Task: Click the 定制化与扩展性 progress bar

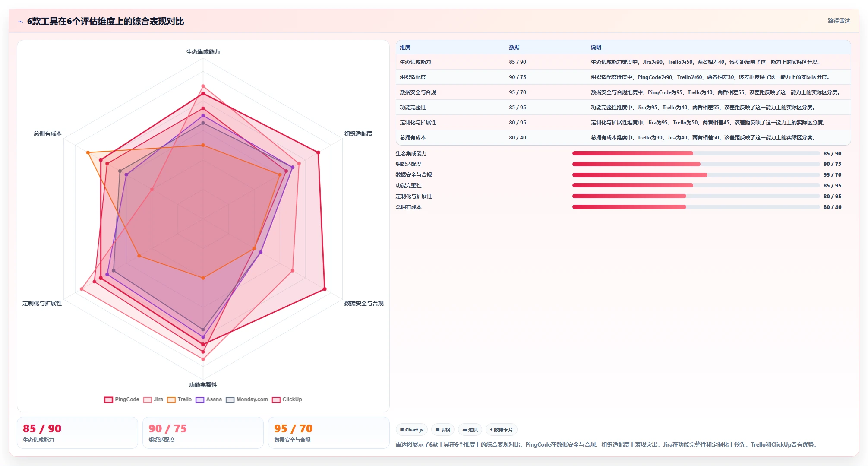Action: [x=696, y=196]
